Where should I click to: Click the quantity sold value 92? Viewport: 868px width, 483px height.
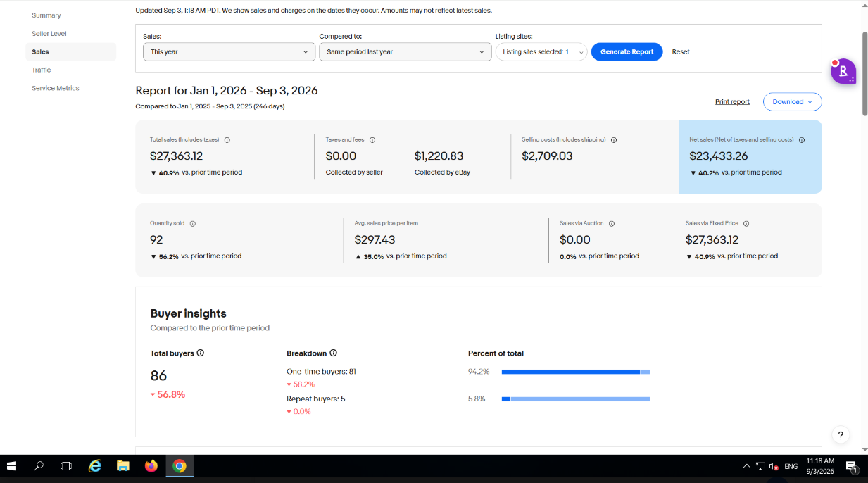point(156,240)
